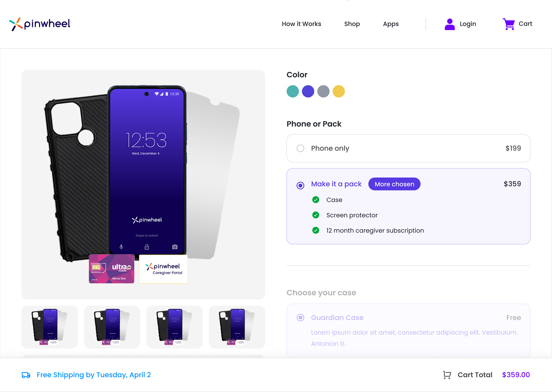Select the last product thumbnail image
552x392 pixels.
click(x=237, y=327)
